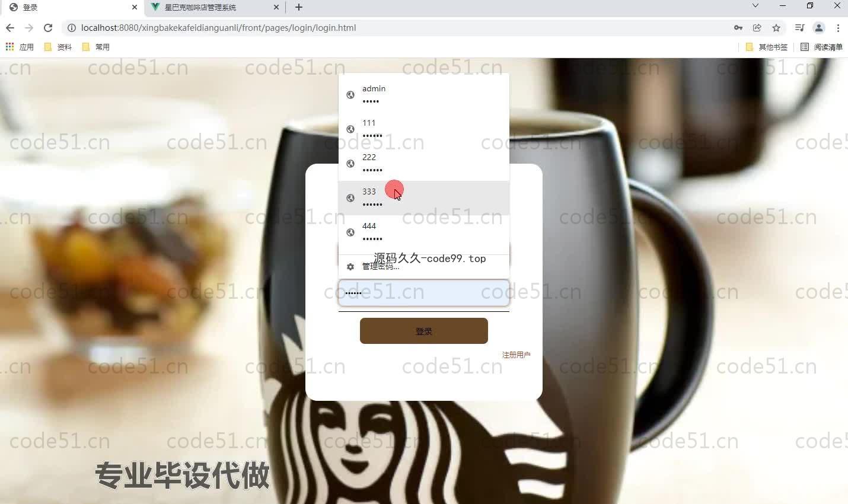The height and width of the screenshot is (504, 848).
Task: View site information icon in address bar
Action: [x=72, y=28]
